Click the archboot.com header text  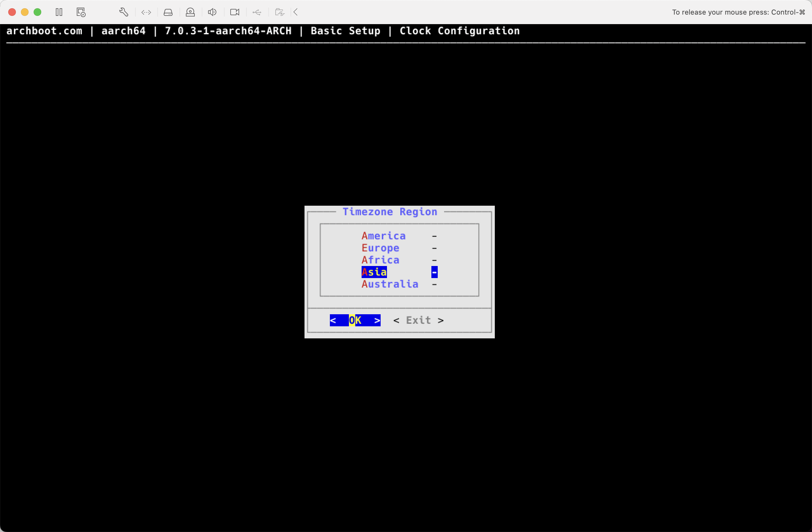tap(44, 31)
